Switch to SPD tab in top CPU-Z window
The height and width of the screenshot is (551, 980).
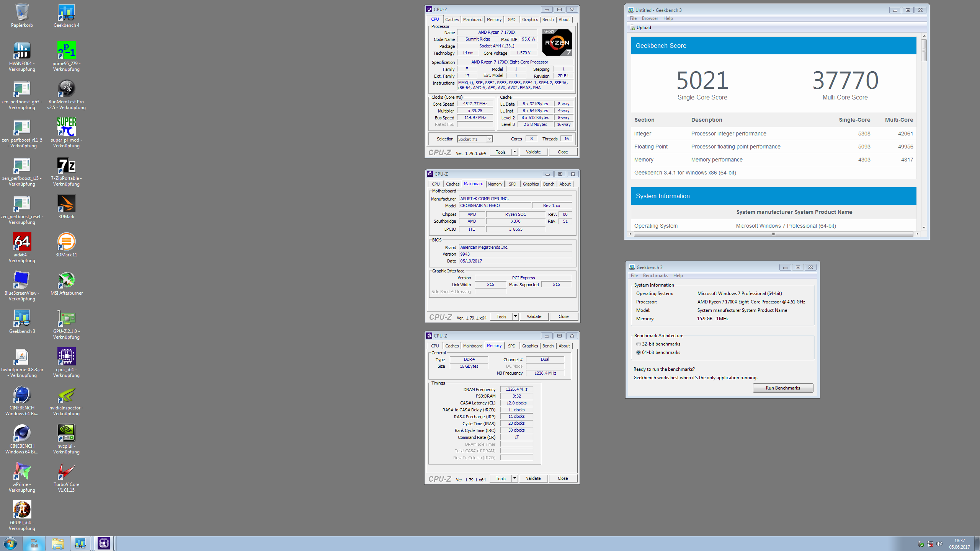coord(512,20)
